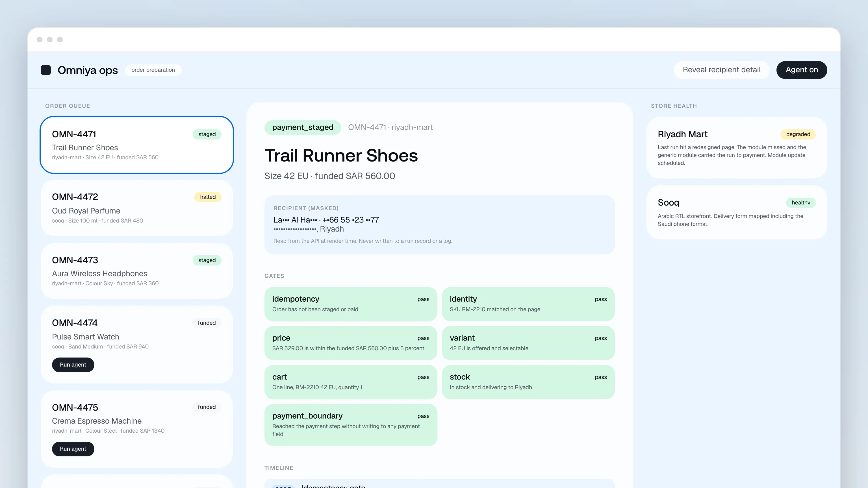Run agent for OMN-4475 Crema Espresso Machine
Viewport: 868px width, 488px height.
tap(73, 449)
